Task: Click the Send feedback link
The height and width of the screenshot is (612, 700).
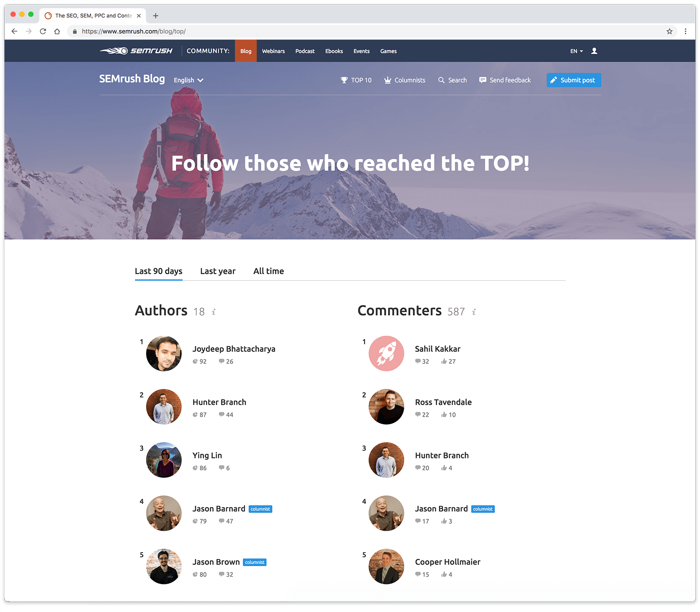Action: pos(505,80)
